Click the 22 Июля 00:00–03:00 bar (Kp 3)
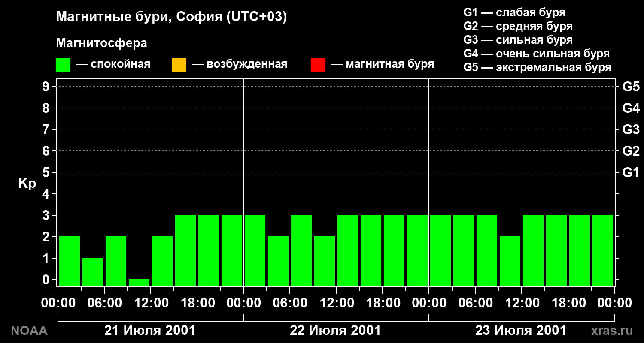This screenshot has width=644, height=343. tap(255, 250)
